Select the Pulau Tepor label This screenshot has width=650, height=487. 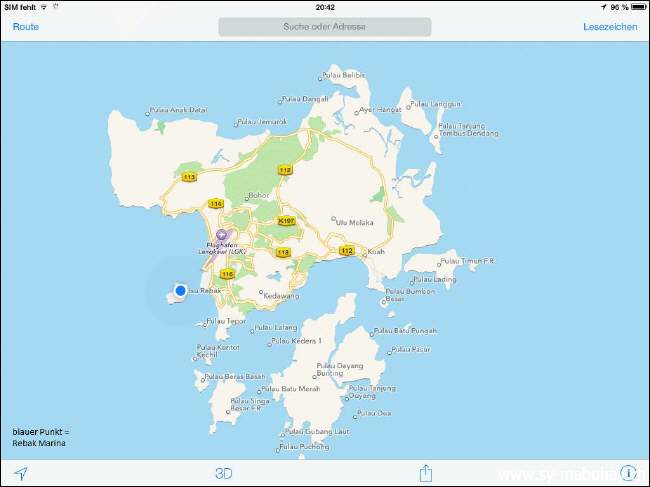[226, 321]
